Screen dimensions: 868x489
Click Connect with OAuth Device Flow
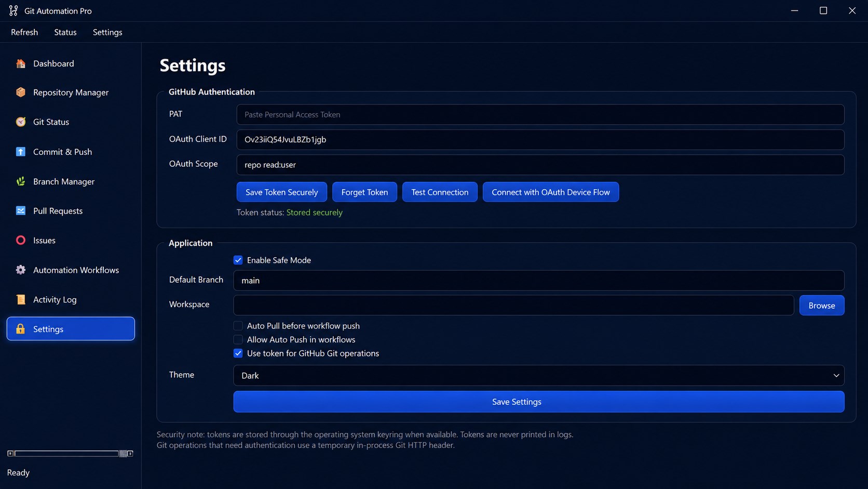(551, 192)
